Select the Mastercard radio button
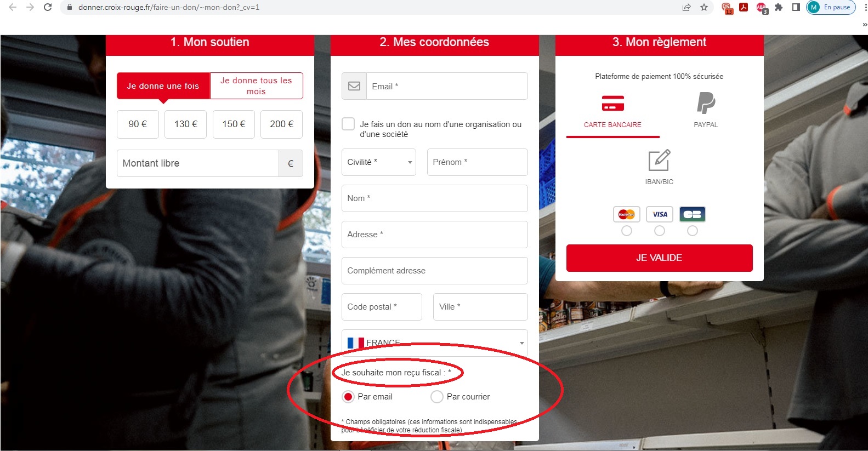Image resolution: width=868 pixels, height=451 pixels. [627, 231]
